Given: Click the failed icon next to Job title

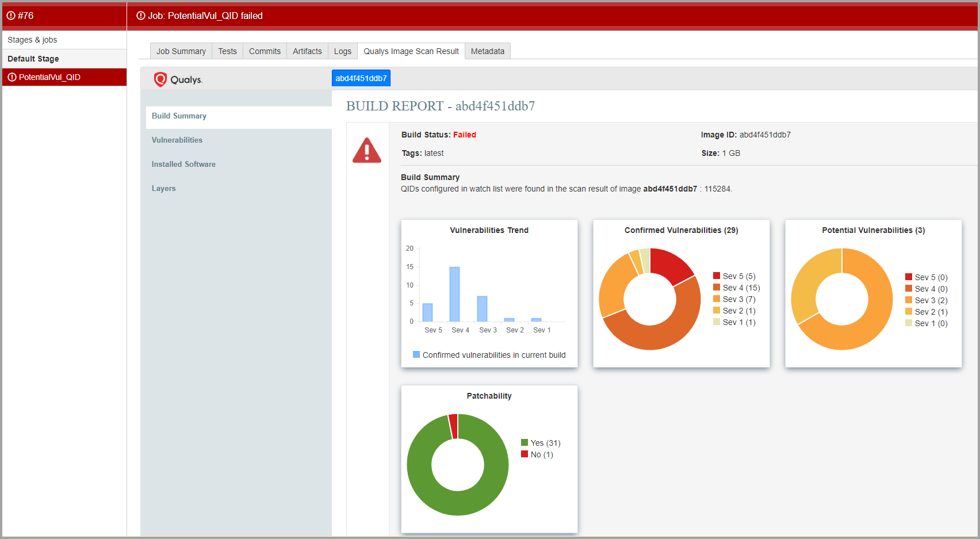Looking at the screenshot, I should tap(141, 16).
